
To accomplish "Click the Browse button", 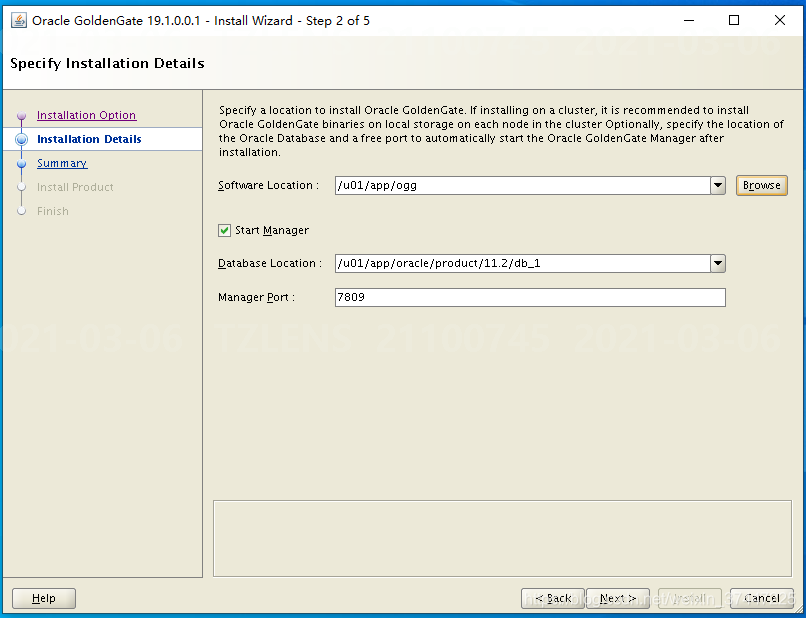I will pos(761,186).
